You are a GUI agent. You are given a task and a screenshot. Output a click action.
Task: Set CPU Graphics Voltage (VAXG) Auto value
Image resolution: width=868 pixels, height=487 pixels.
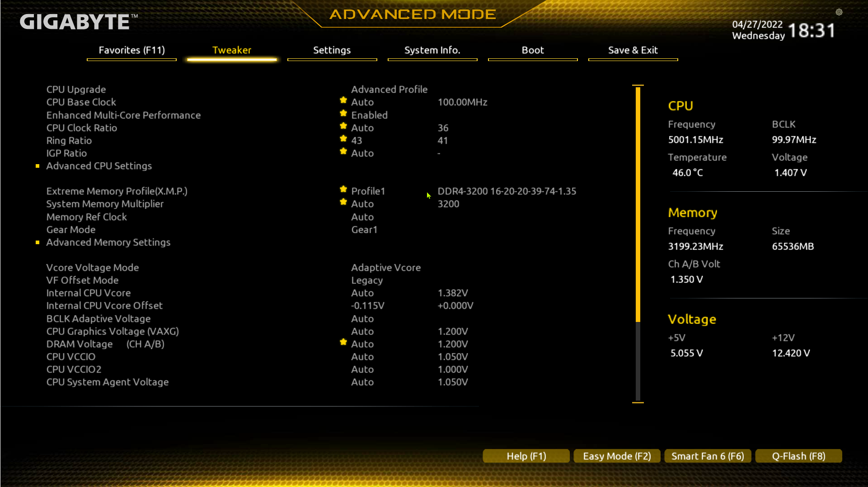(x=362, y=331)
